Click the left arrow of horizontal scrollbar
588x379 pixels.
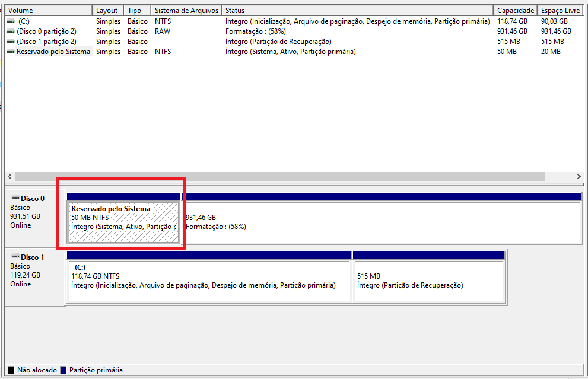tap(9, 176)
